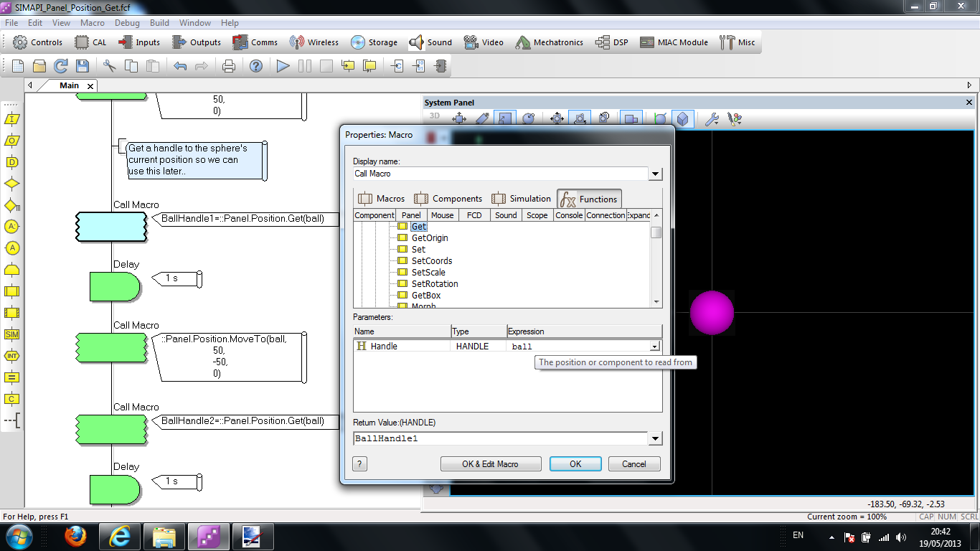The image size is (980, 551).
Task: Add a Loop icon from palette
Action: (11, 270)
